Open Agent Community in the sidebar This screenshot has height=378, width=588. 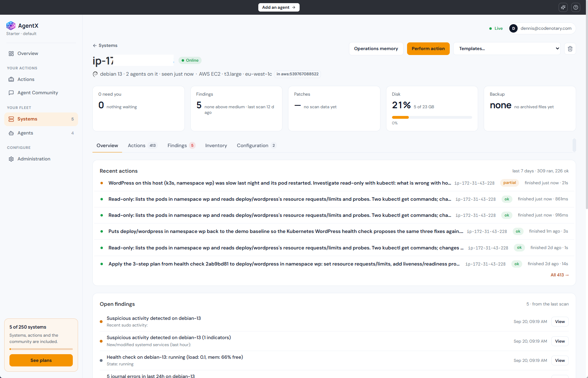pyautogui.click(x=41, y=93)
